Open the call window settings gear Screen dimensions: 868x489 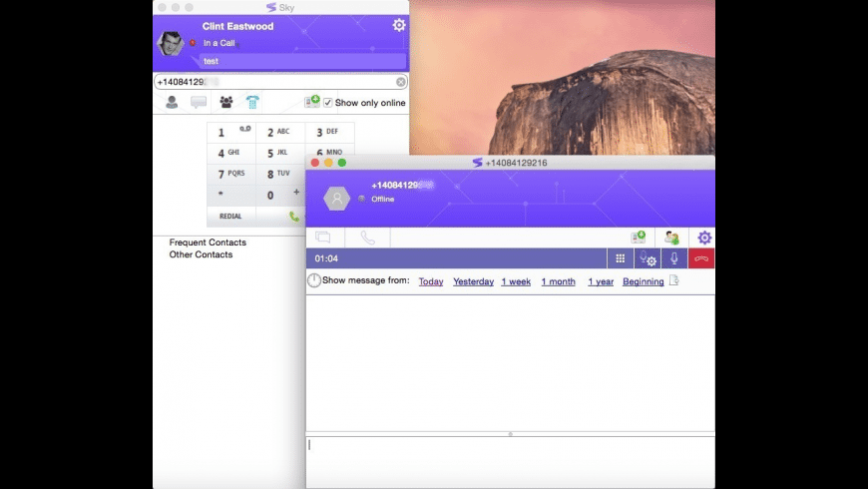[x=704, y=238]
